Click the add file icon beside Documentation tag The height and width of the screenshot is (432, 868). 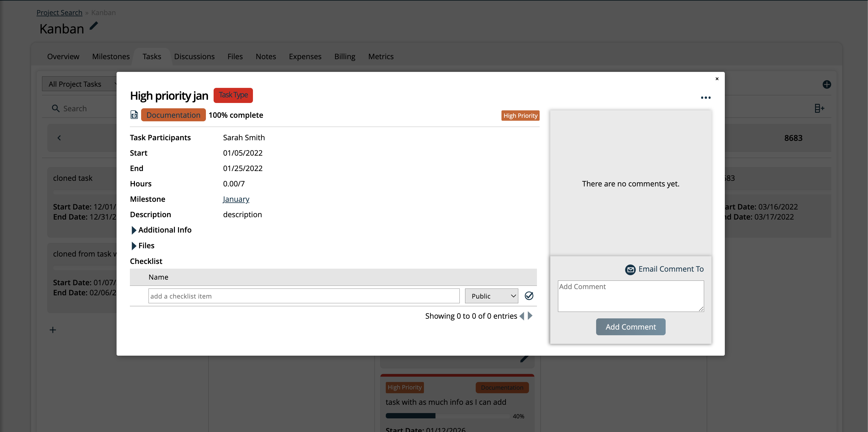(134, 115)
